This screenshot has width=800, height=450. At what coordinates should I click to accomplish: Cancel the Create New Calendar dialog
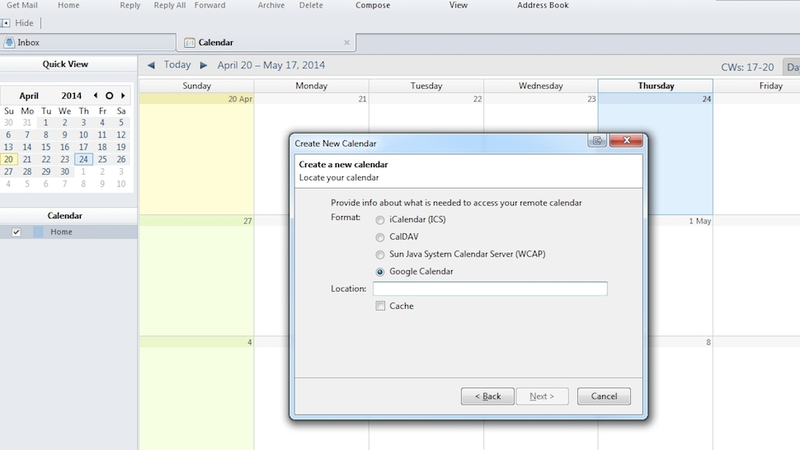(x=604, y=396)
